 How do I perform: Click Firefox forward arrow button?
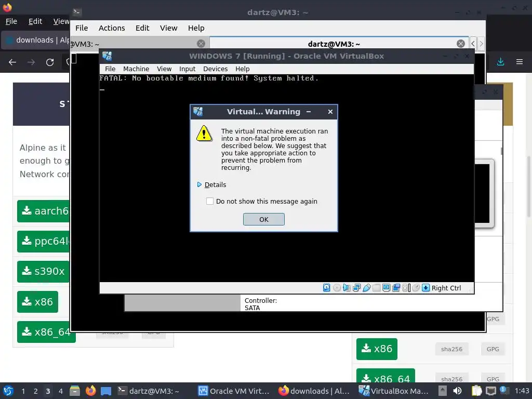click(x=31, y=62)
